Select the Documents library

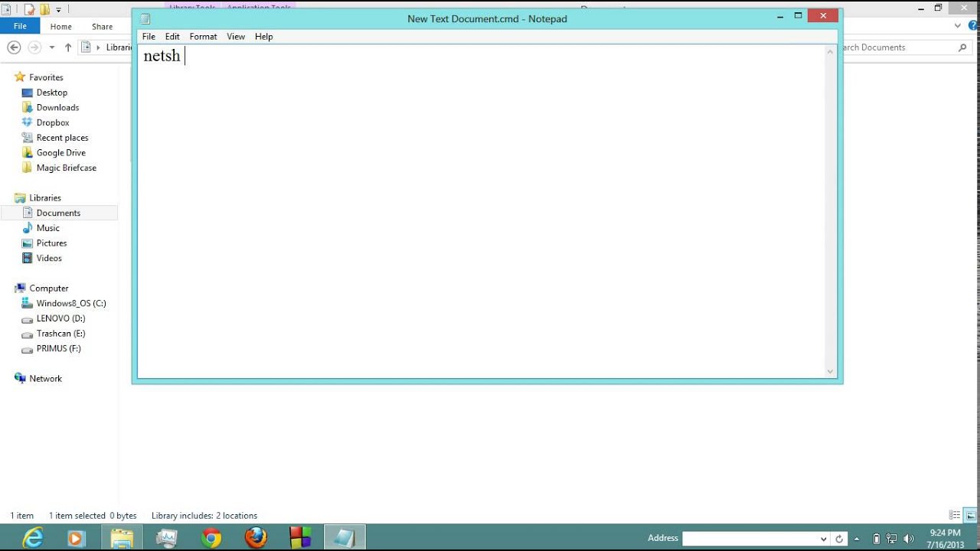pyautogui.click(x=58, y=213)
